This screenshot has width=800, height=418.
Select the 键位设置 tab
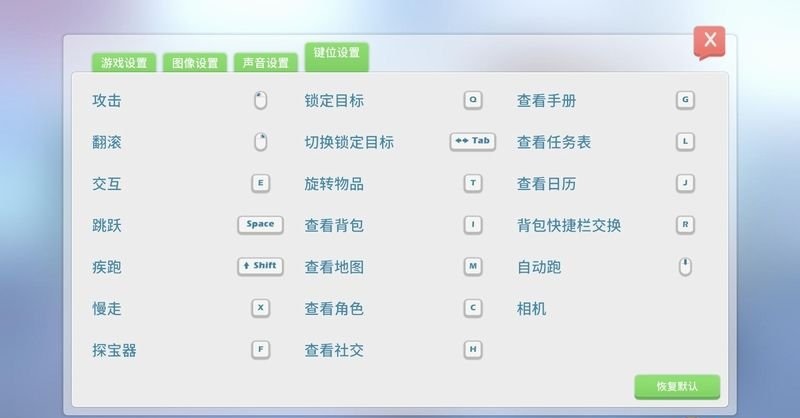337,55
